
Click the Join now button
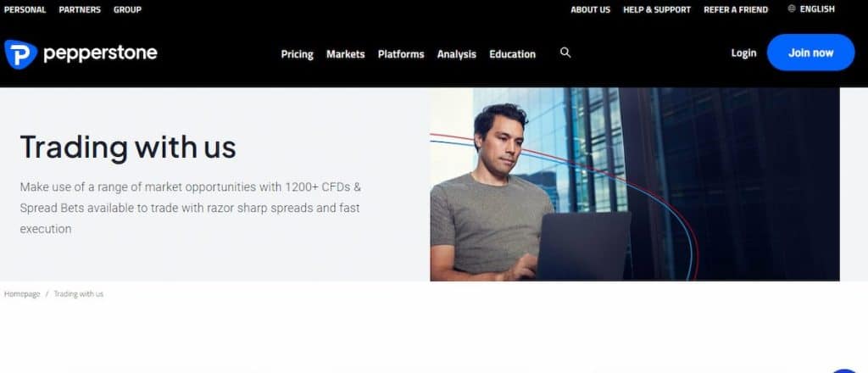click(811, 53)
